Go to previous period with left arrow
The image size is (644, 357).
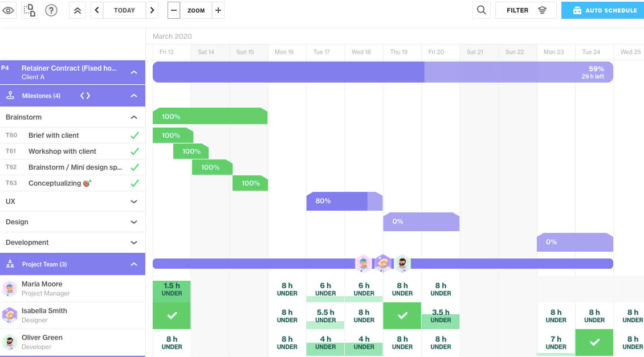(x=97, y=10)
